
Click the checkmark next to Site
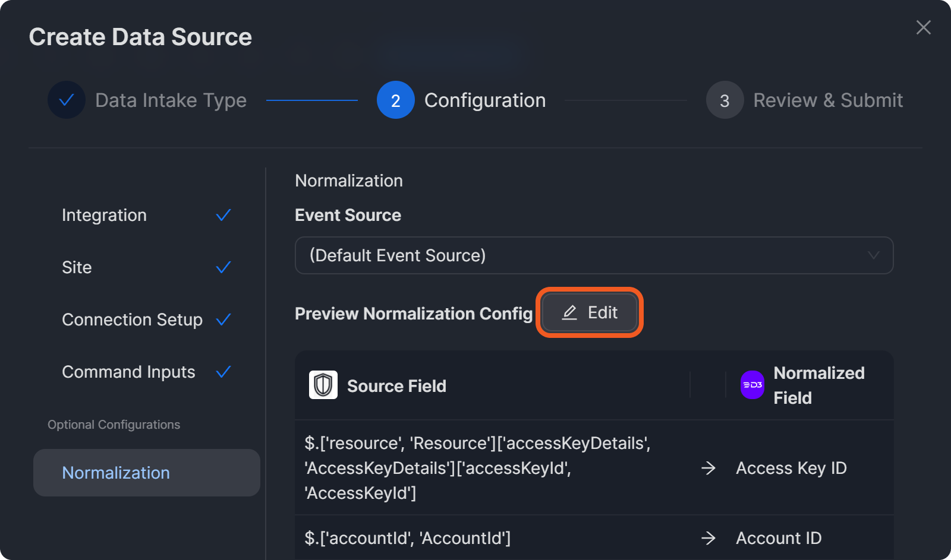pos(223,267)
